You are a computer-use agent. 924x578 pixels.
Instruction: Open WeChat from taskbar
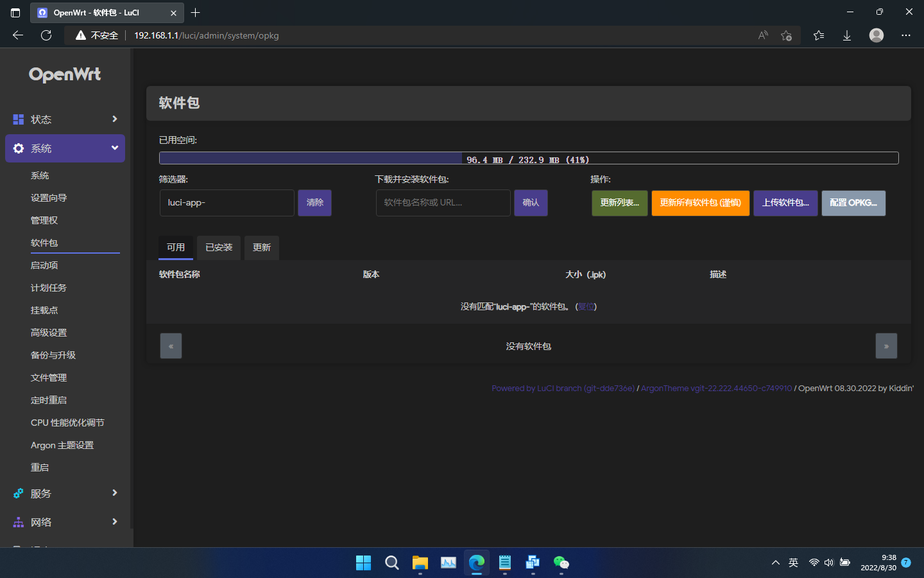[561, 563]
